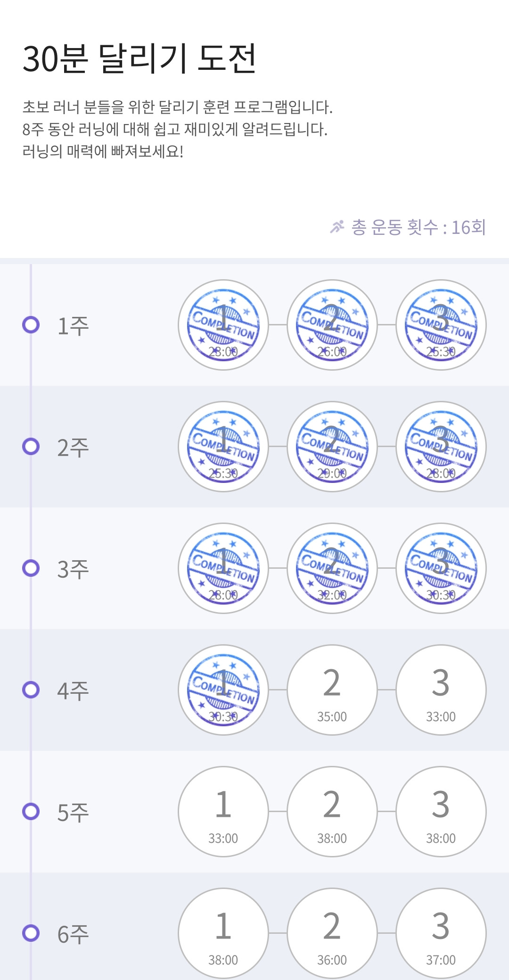Screen dimensions: 509x980
Task: Click the 총 운동 횟수 : 16회 text
Action: [419, 227]
